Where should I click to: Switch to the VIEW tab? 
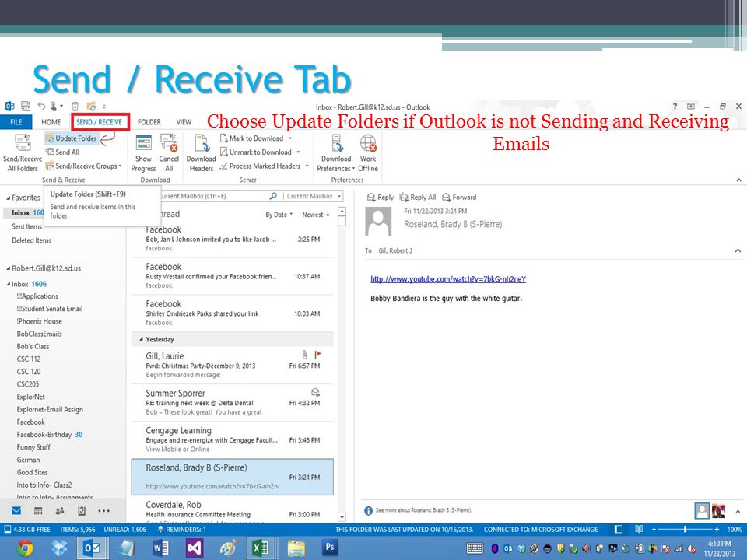(184, 122)
